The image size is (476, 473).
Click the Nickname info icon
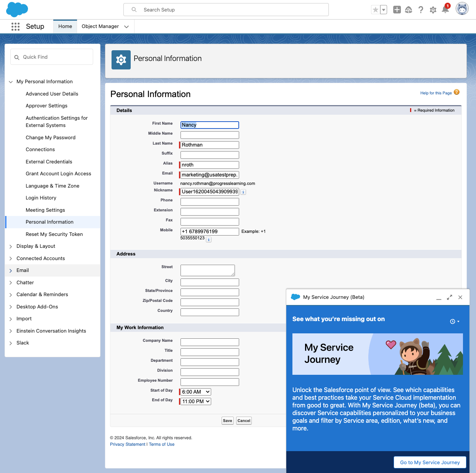pyautogui.click(x=243, y=192)
